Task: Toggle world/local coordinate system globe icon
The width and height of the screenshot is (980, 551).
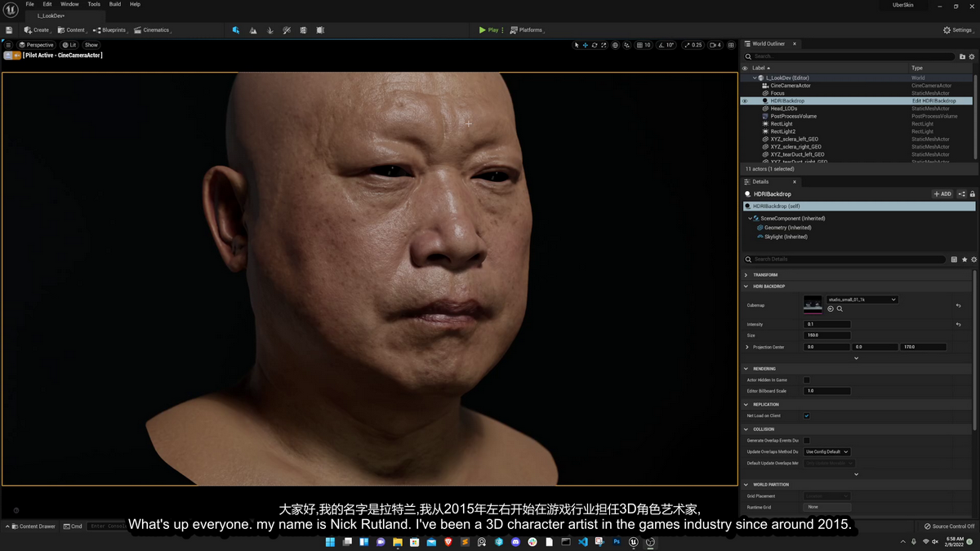Action: 616,45
